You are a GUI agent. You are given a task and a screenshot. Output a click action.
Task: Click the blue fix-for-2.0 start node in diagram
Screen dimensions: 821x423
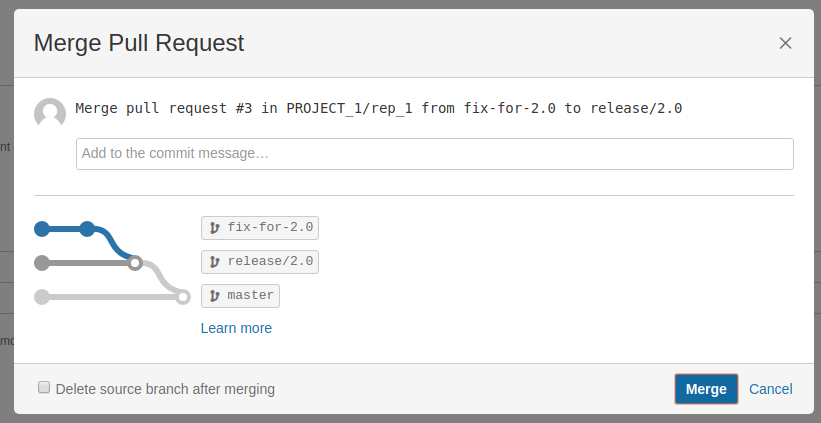[x=42, y=229]
